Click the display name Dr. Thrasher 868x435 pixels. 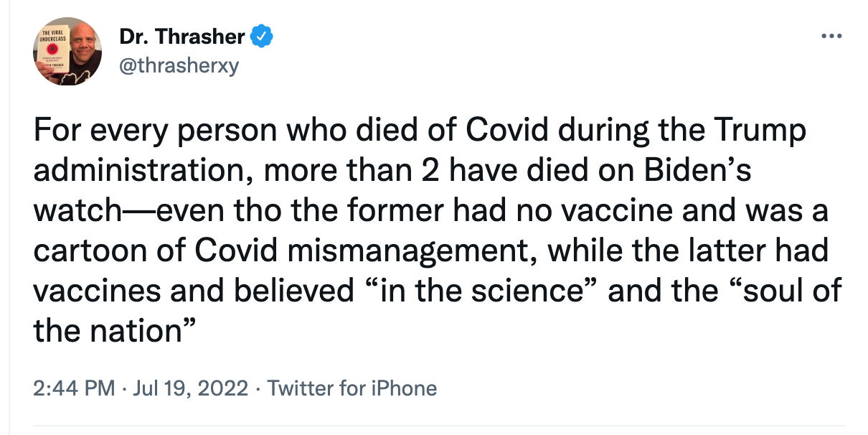tap(182, 36)
